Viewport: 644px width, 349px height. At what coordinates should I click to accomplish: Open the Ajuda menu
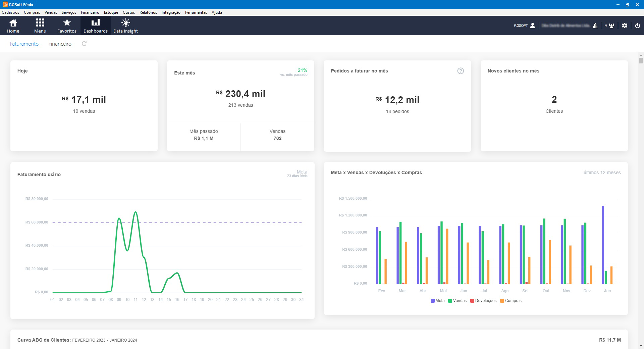pos(217,12)
